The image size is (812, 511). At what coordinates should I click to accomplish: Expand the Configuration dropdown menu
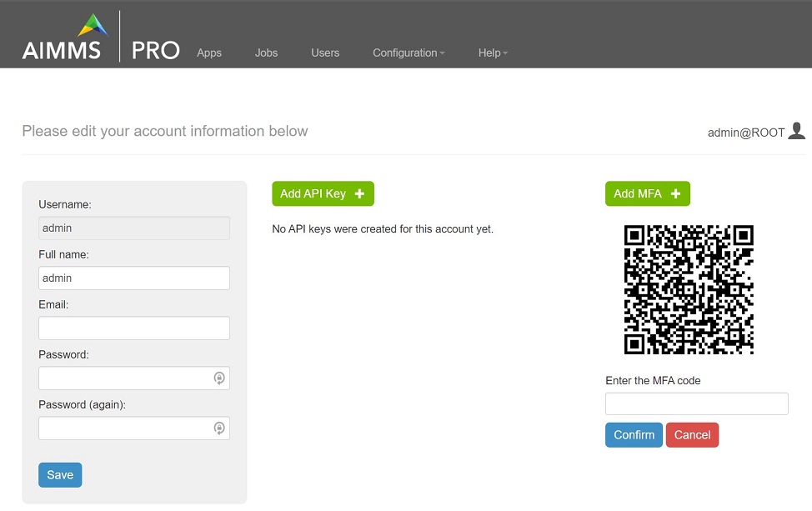[x=409, y=53]
